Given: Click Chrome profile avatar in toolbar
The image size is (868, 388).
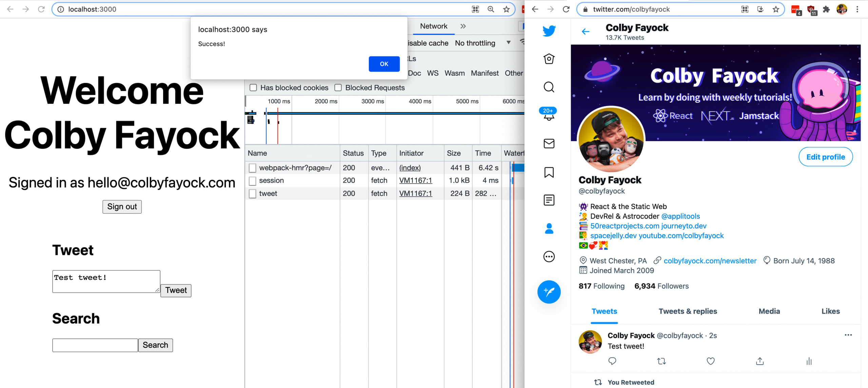Looking at the screenshot, I should 842,9.
